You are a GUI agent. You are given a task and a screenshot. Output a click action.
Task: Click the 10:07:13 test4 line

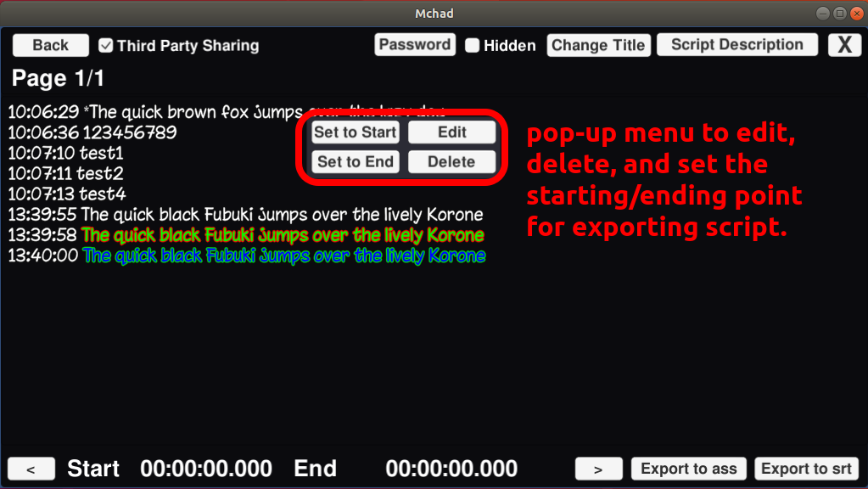click(x=68, y=194)
